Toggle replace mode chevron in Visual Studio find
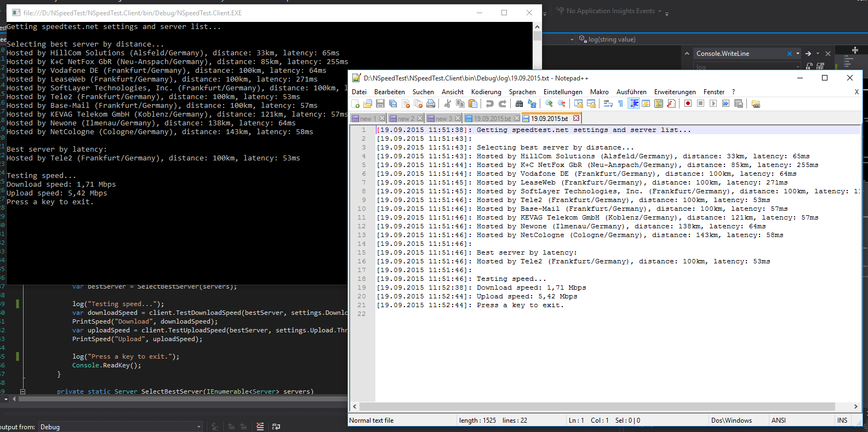Viewport: 868px width, 432px height. [x=687, y=54]
